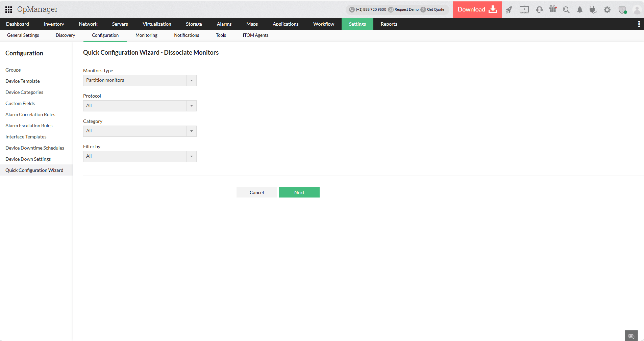644x341 pixels.
Task: Click the Next button
Action: coord(299,192)
